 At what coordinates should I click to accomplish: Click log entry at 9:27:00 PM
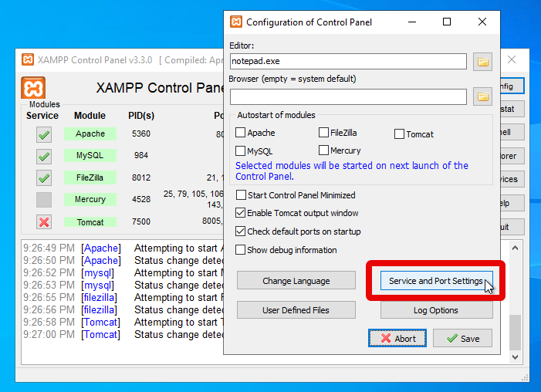123,334
